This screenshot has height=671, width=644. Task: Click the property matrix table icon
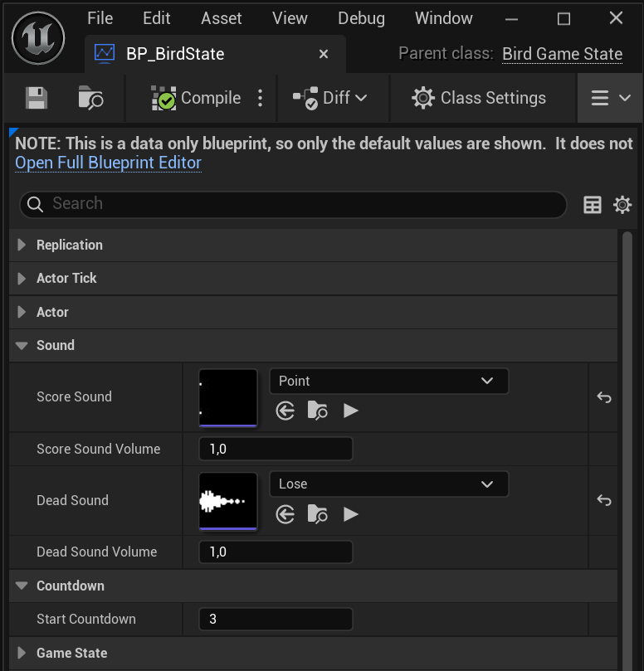pos(593,205)
